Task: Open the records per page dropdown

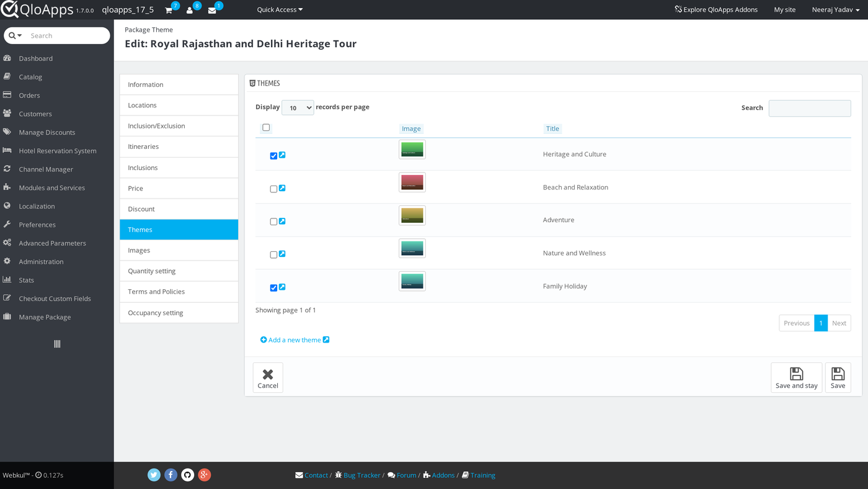Action: point(298,107)
